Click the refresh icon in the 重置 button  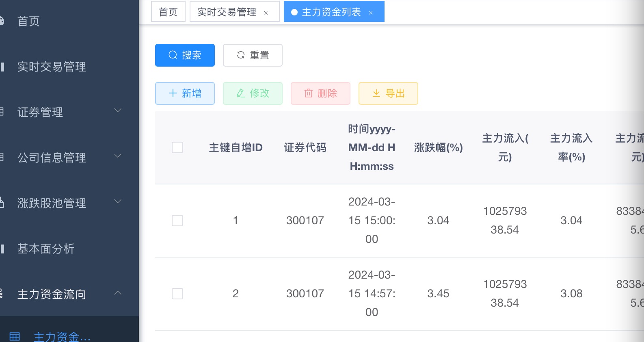click(x=241, y=55)
